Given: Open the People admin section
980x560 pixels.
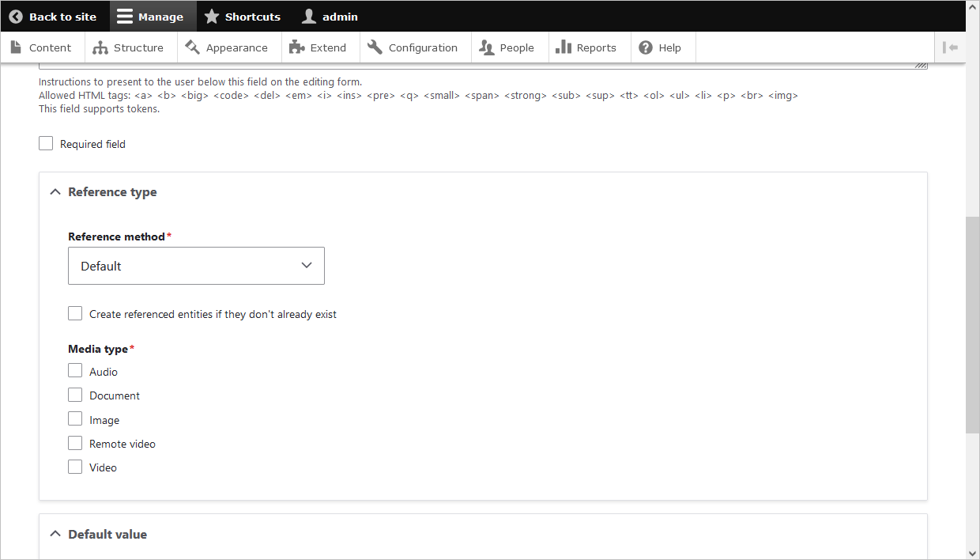Looking at the screenshot, I should point(509,47).
